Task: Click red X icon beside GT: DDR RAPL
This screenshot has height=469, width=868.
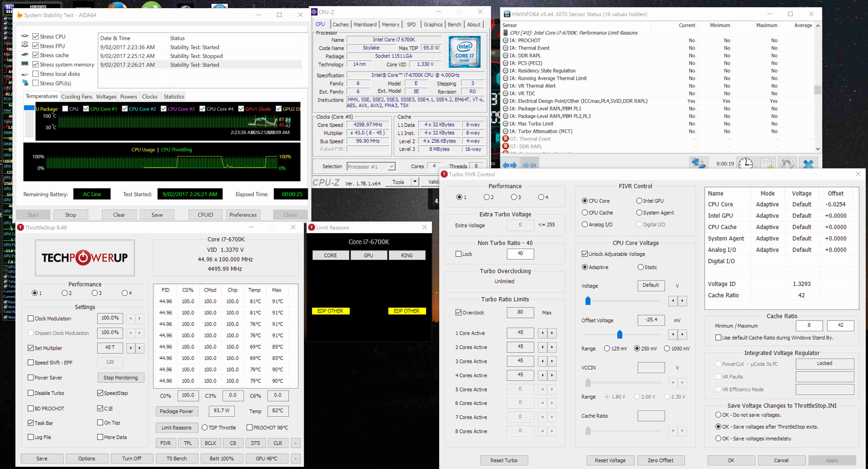Action: coord(506,146)
